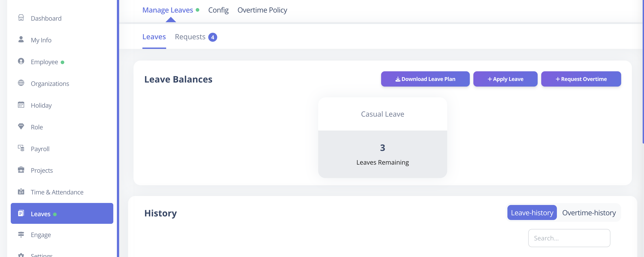The height and width of the screenshot is (257, 644).
Task: Open the Payroll sidebar item
Action: point(62,149)
